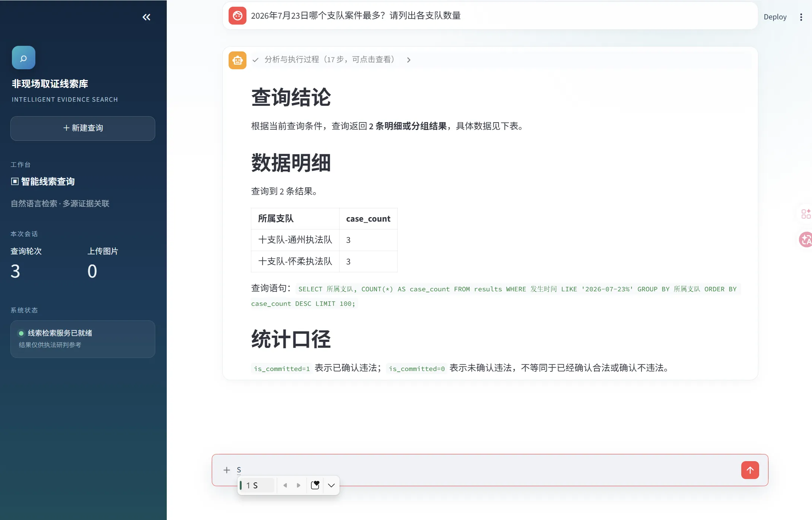Viewport: 812px width, 520px height.
Task: Click the is_committed=1 code label
Action: click(281, 368)
